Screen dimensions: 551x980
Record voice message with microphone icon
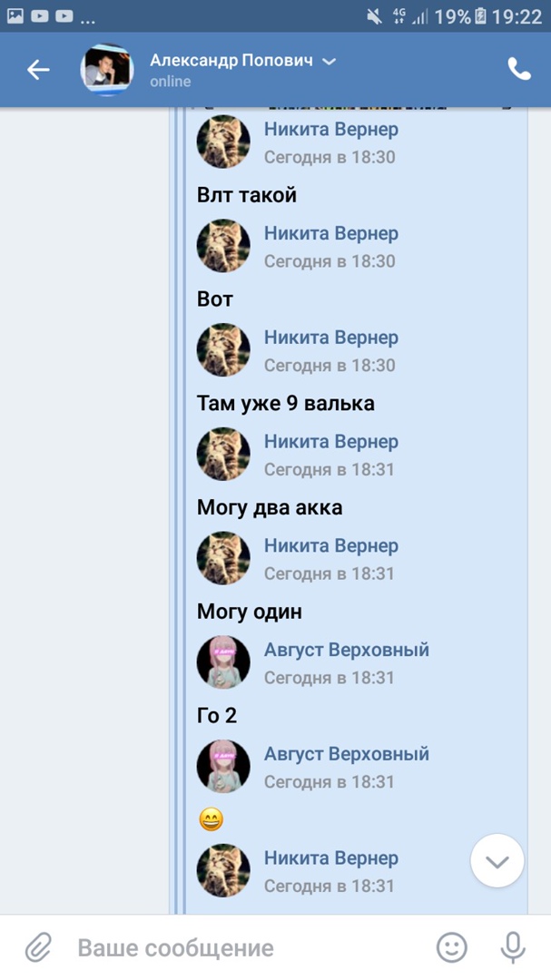[512, 948]
